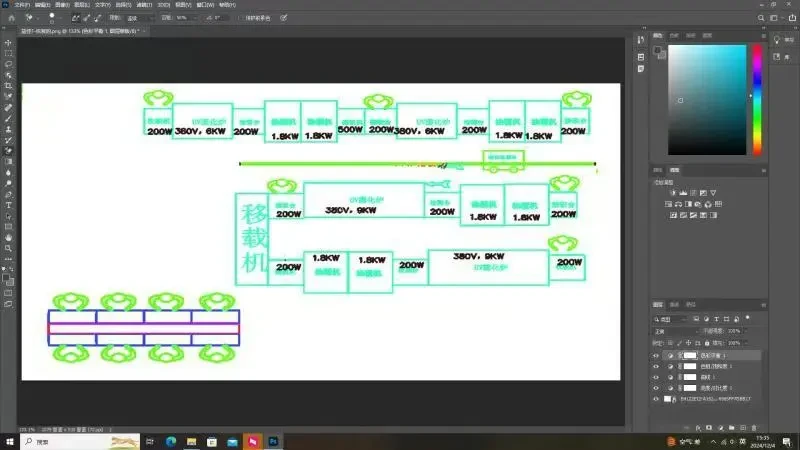
Task: Select the Gradient tool
Action: click(x=8, y=162)
